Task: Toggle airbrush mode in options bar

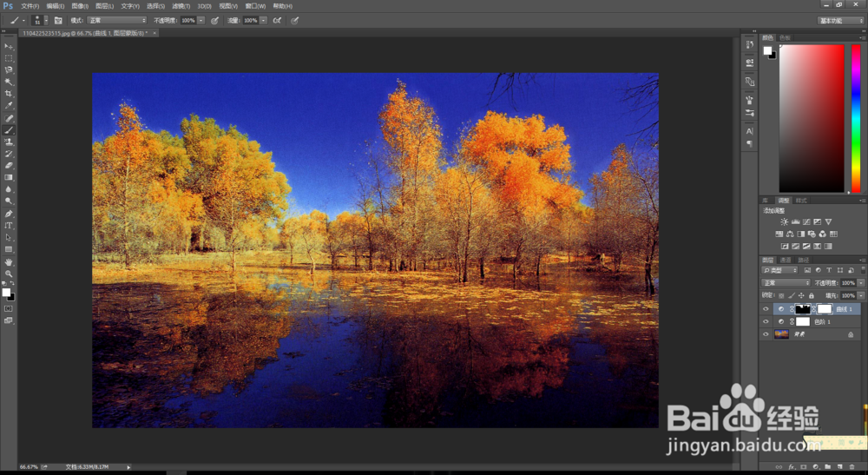Action: click(278, 21)
